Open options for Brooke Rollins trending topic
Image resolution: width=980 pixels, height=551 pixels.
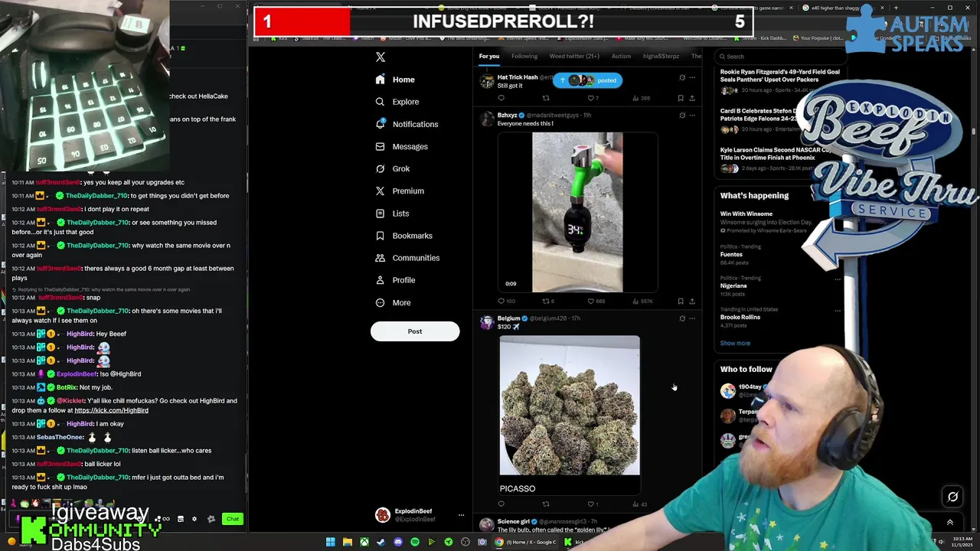[838, 310]
